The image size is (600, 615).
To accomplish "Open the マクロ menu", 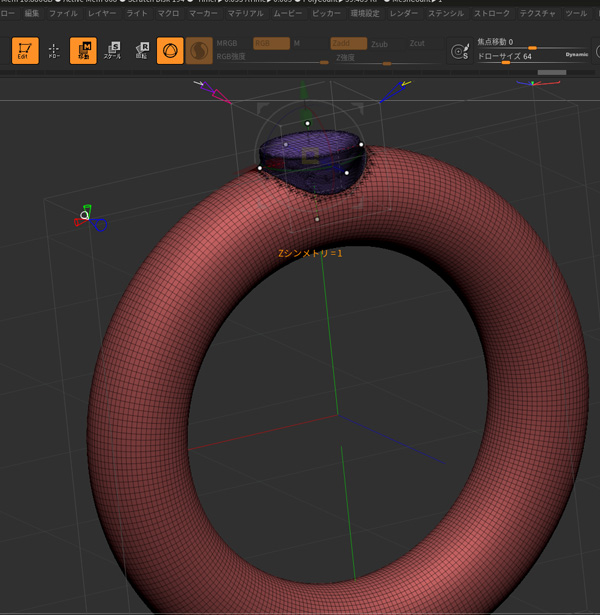I will (x=168, y=14).
